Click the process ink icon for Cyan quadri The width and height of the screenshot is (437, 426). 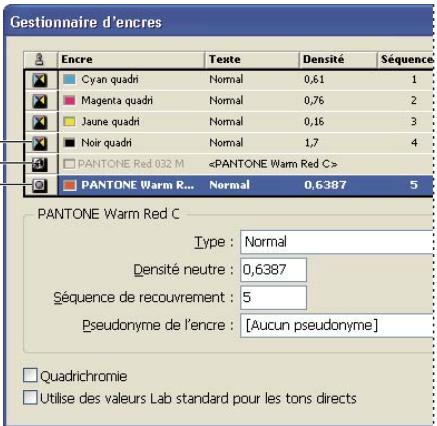[40, 80]
